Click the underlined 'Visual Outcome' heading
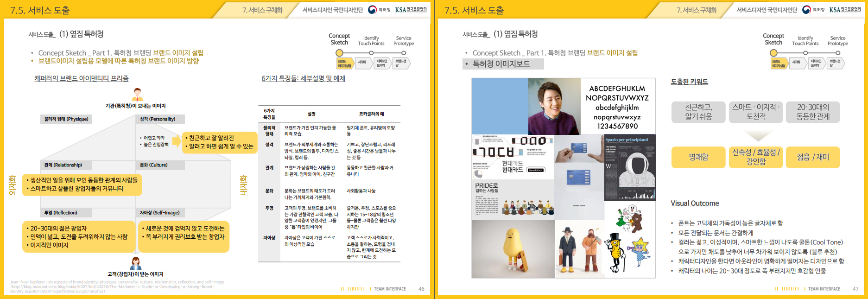The height and width of the screenshot is (299, 868). (x=695, y=203)
